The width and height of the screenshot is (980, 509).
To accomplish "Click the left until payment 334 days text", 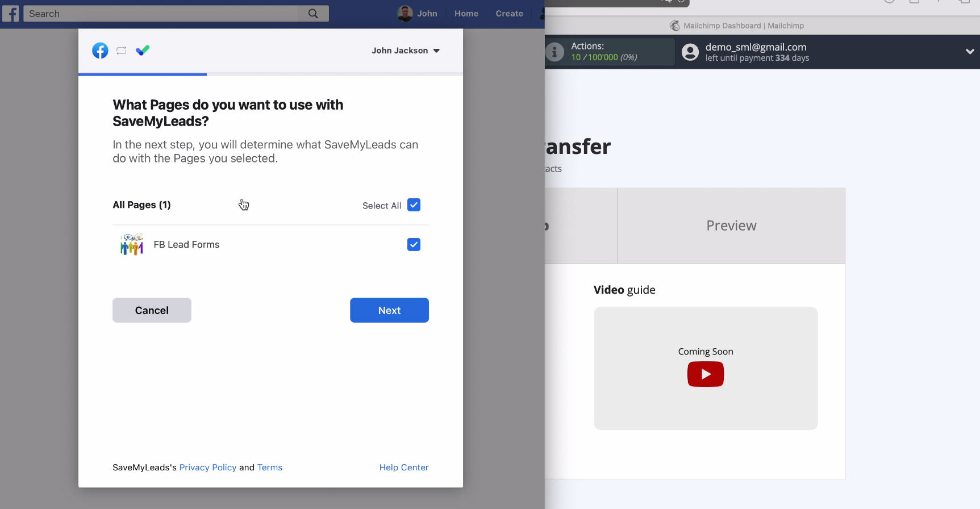I will pyautogui.click(x=757, y=58).
